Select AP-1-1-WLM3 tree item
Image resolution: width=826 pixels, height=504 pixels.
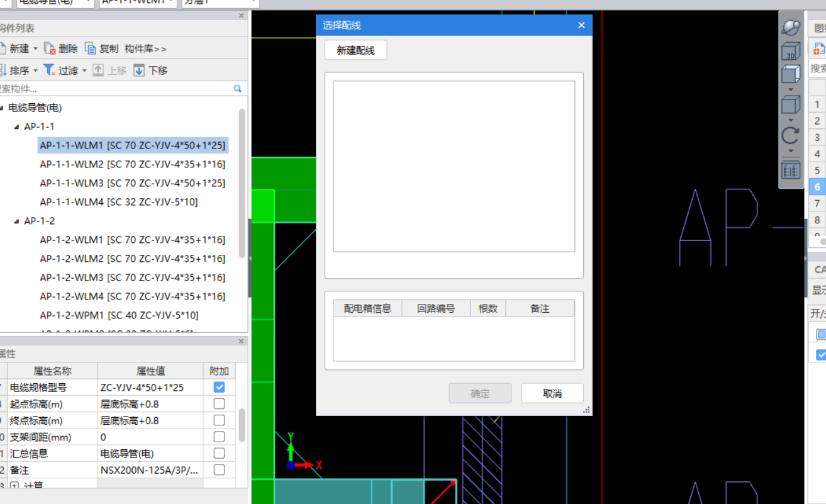133,183
